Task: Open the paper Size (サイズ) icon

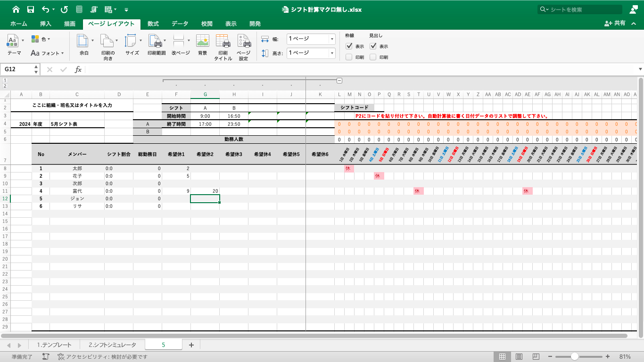Action: coord(131,42)
